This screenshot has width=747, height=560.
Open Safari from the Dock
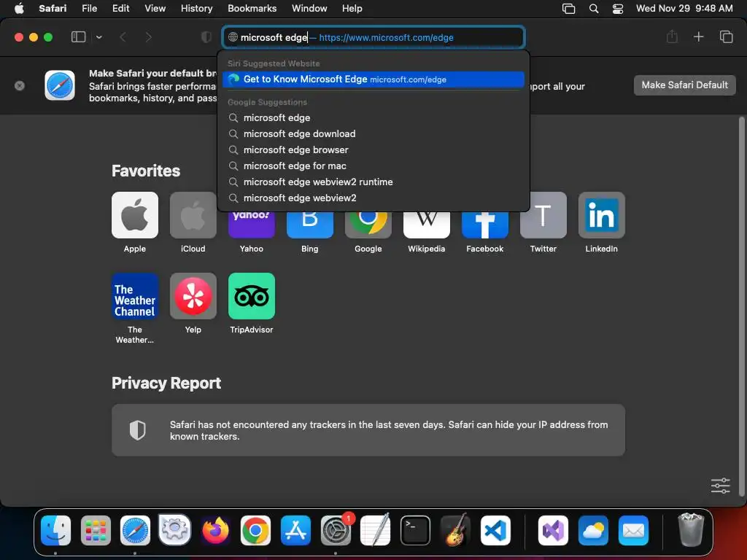[135, 530]
